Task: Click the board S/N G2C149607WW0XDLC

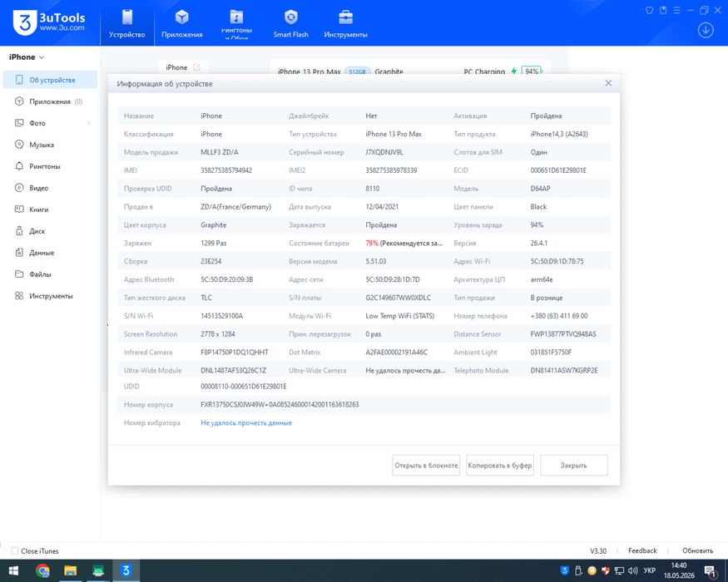Action: click(x=398, y=298)
